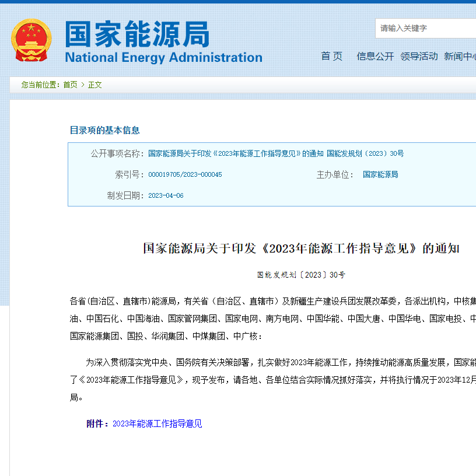Click the 制发日期 label
The height and width of the screenshot is (476, 476).
[125, 195]
